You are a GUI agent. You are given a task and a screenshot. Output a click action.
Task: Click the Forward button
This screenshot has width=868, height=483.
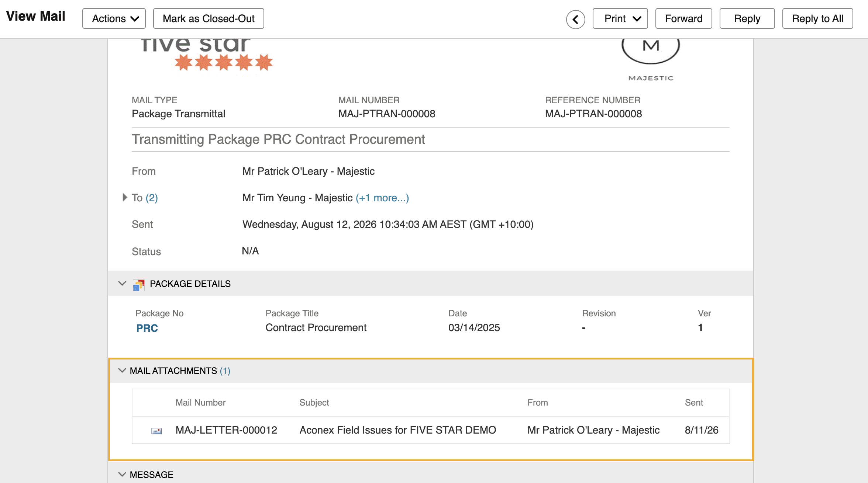click(x=683, y=18)
